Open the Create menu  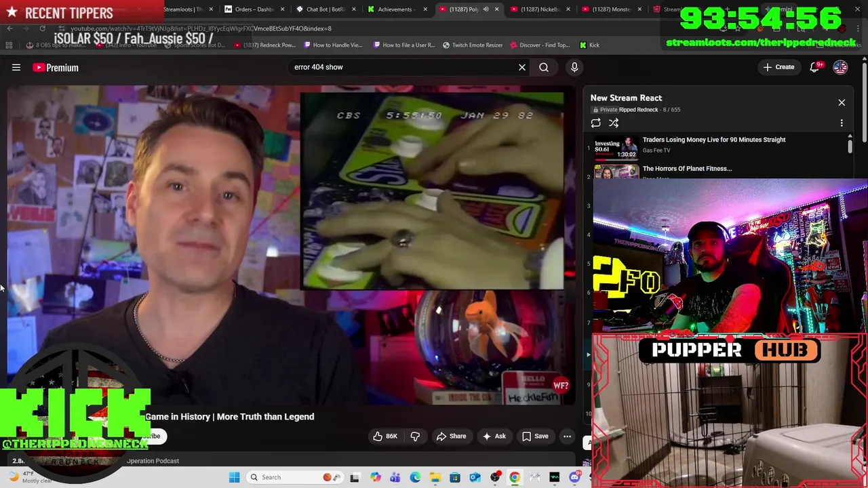click(x=778, y=67)
